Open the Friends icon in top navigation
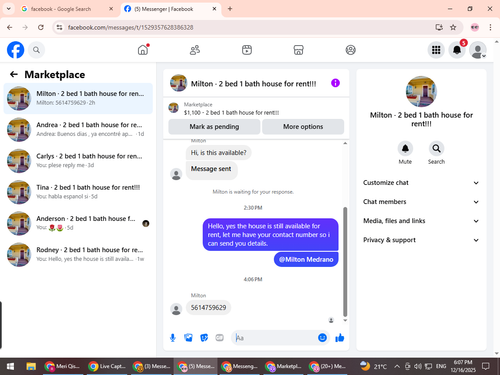This screenshot has width=500, height=375. tap(195, 50)
